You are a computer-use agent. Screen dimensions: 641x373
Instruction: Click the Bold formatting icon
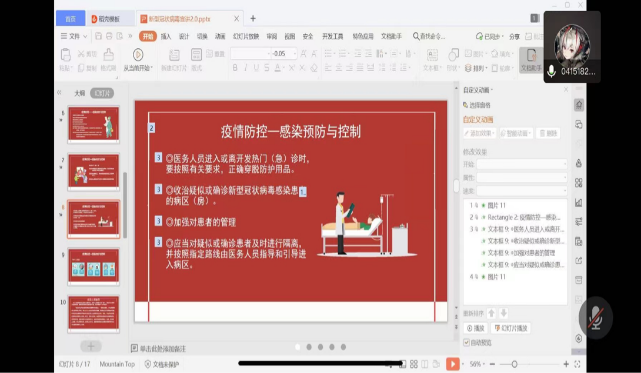point(235,68)
